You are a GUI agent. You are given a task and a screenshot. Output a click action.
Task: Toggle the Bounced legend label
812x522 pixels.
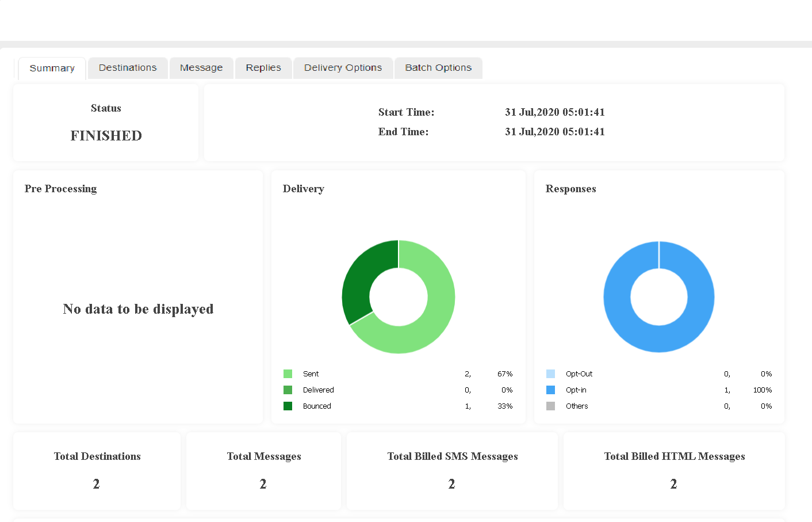pyautogui.click(x=317, y=406)
